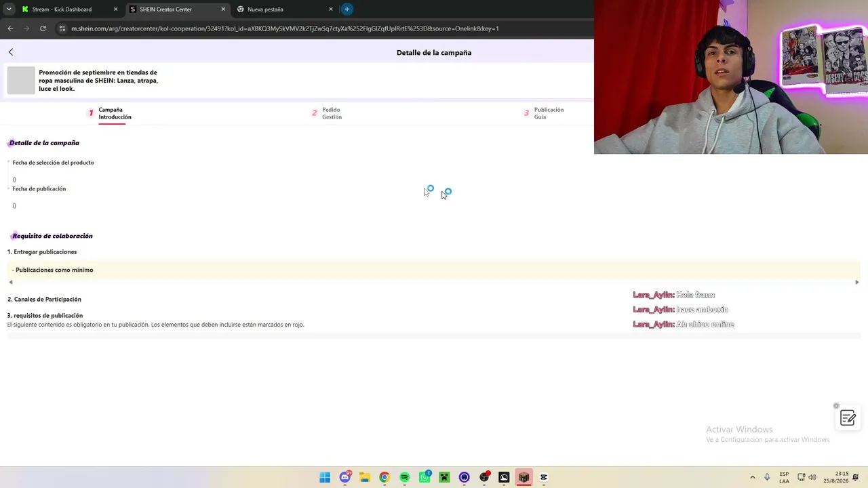Switch to Stream - Kick Dashboard tab

pos(62,9)
